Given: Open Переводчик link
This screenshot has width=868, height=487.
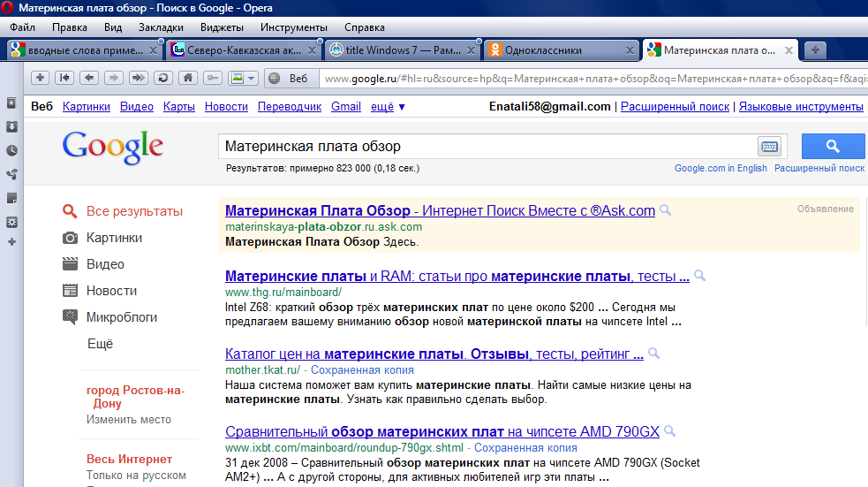Looking at the screenshot, I should [x=290, y=107].
